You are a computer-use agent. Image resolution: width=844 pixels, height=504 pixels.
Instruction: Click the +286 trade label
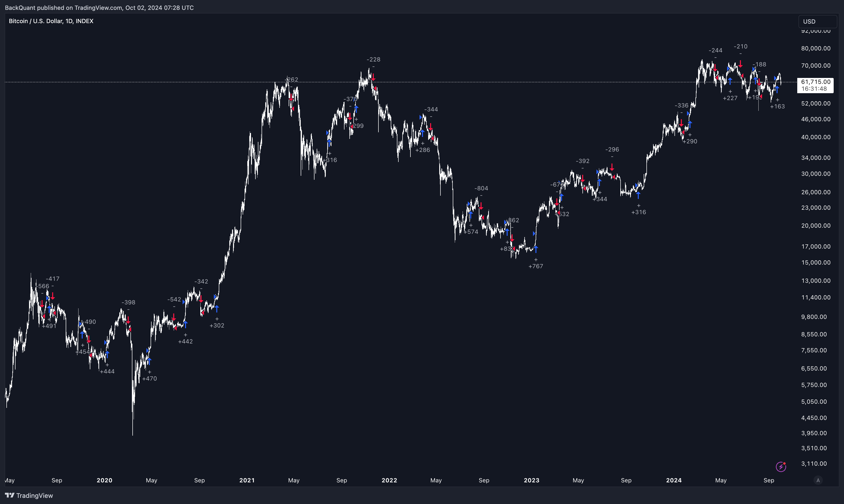pos(422,150)
